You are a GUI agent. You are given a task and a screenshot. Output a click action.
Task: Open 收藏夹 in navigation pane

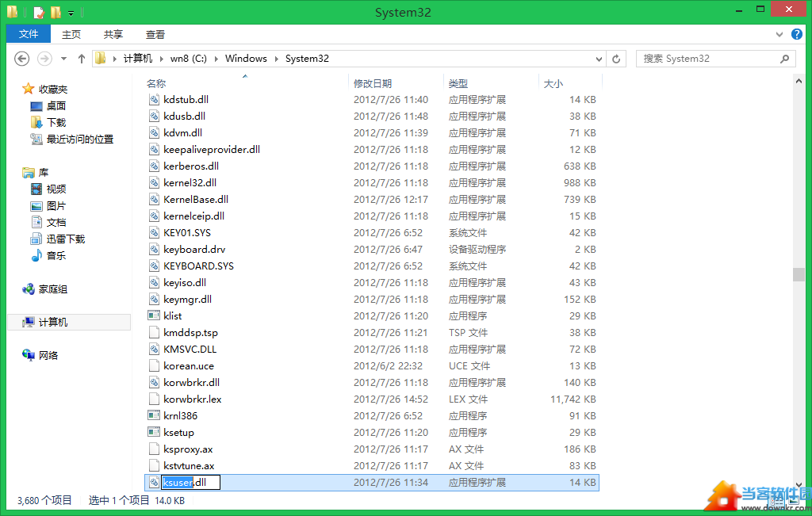pyautogui.click(x=53, y=89)
